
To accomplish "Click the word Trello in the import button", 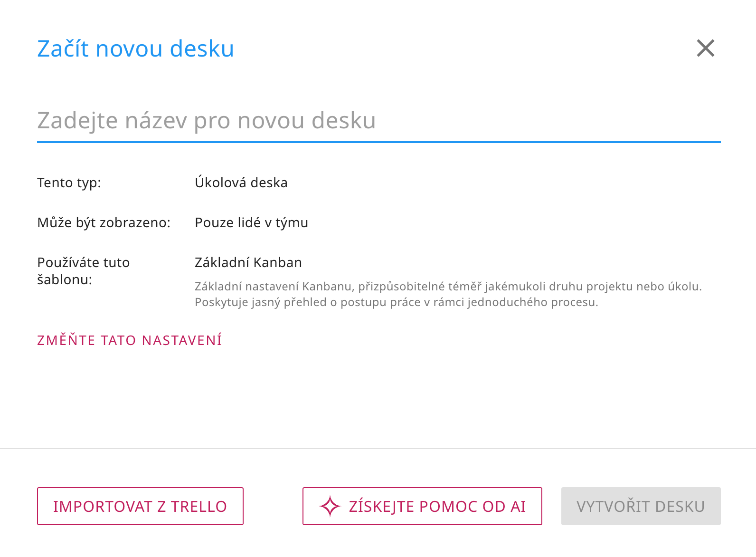I will click(x=198, y=507).
